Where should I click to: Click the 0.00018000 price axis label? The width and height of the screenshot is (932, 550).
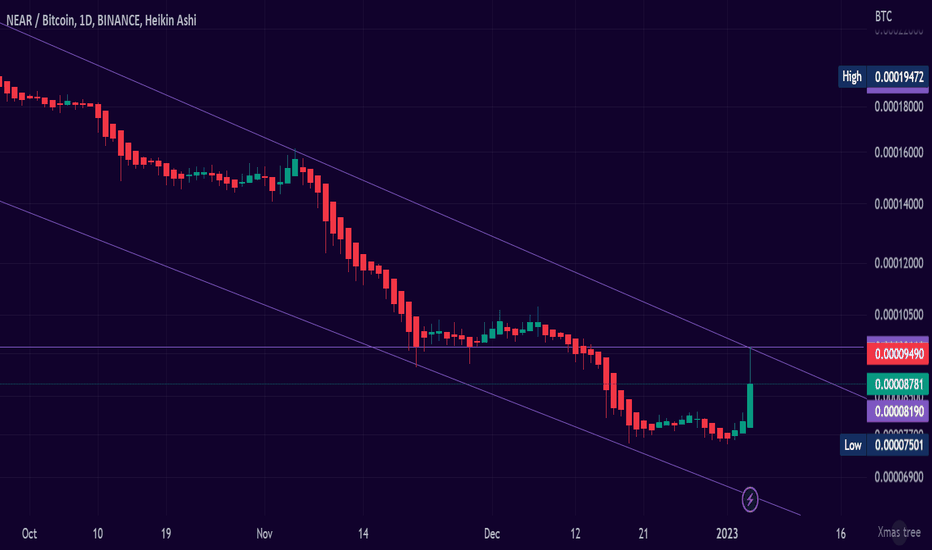click(899, 107)
